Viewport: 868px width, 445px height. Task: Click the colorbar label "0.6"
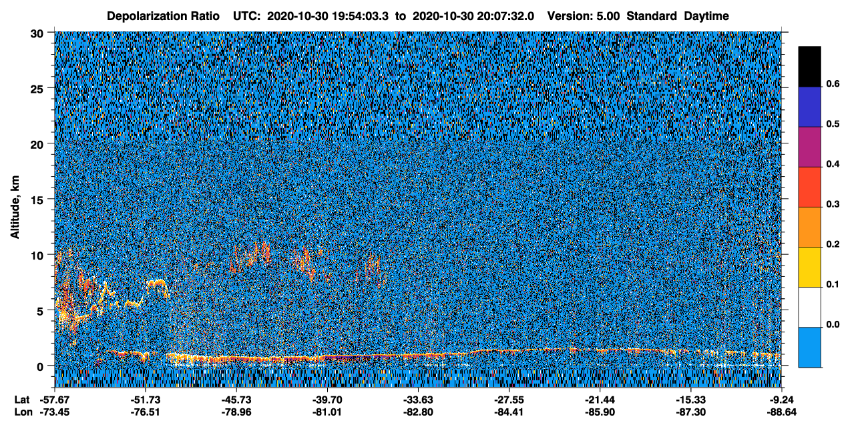point(832,84)
